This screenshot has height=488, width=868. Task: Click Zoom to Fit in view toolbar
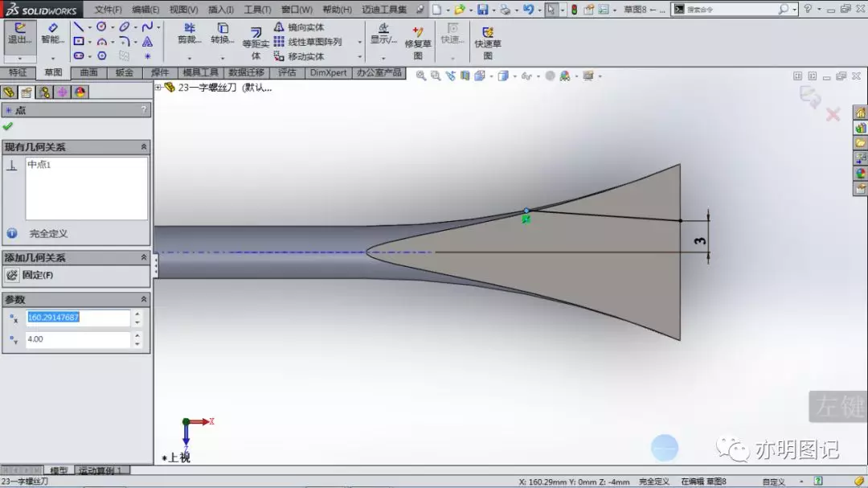point(420,76)
